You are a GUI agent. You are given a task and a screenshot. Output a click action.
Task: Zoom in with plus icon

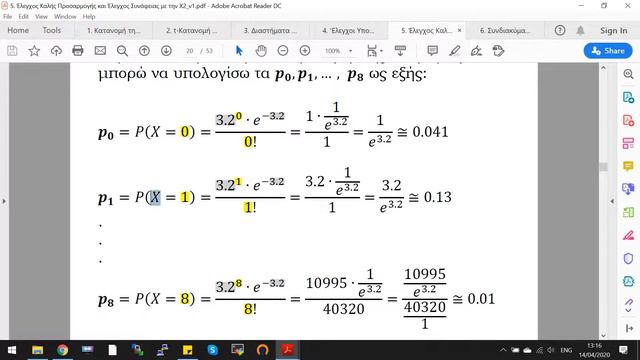[x=305, y=51]
